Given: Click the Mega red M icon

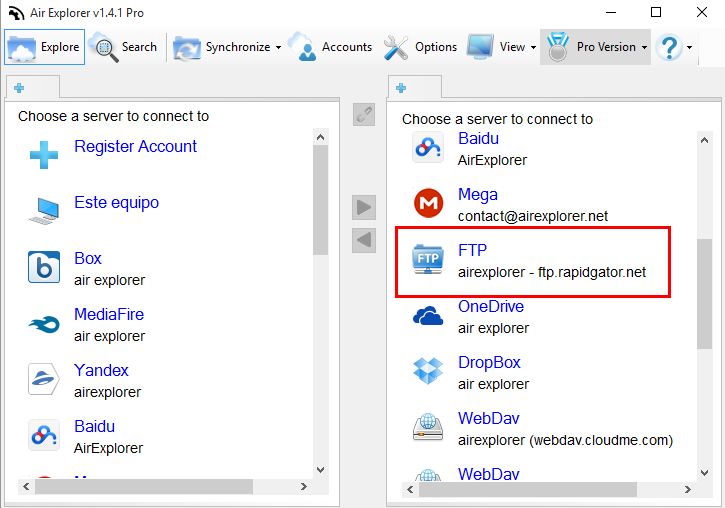Looking at the screenshot, I should click(428, 203).
